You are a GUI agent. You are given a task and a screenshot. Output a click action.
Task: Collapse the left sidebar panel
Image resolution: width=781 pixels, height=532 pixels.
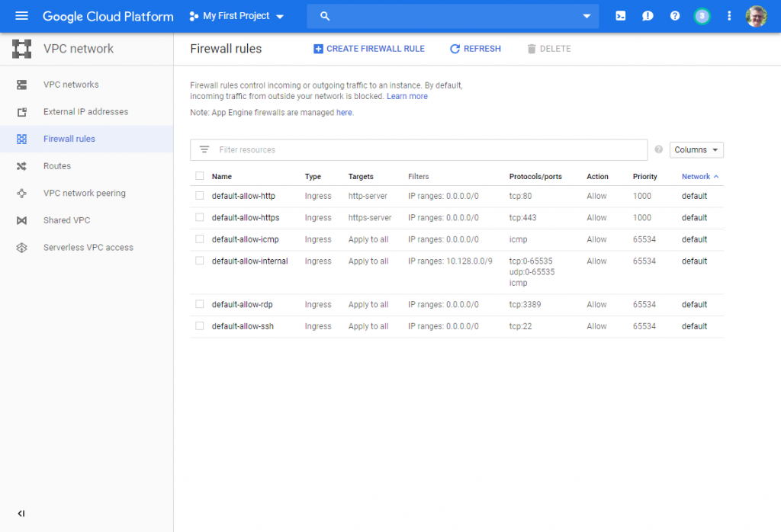coord(21,514)
